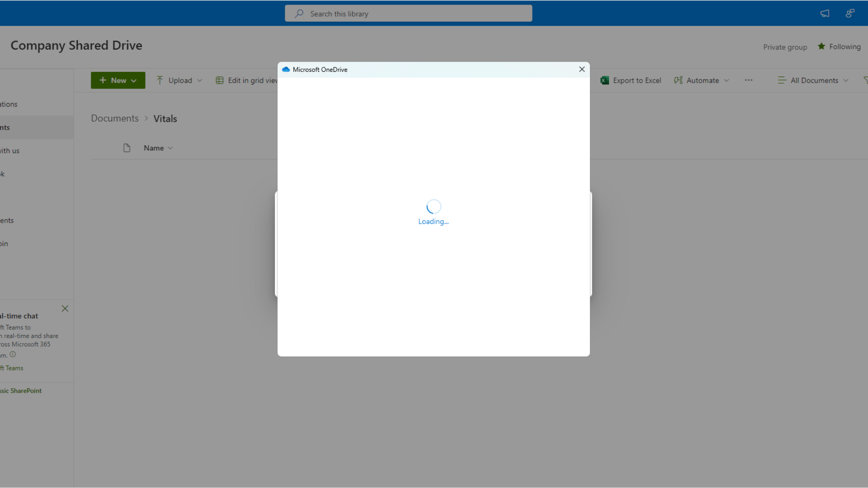The height and width of the screenshot is (488, 868).
Task: Open the All Documents view switcher
Action: (x=814, y=80)
